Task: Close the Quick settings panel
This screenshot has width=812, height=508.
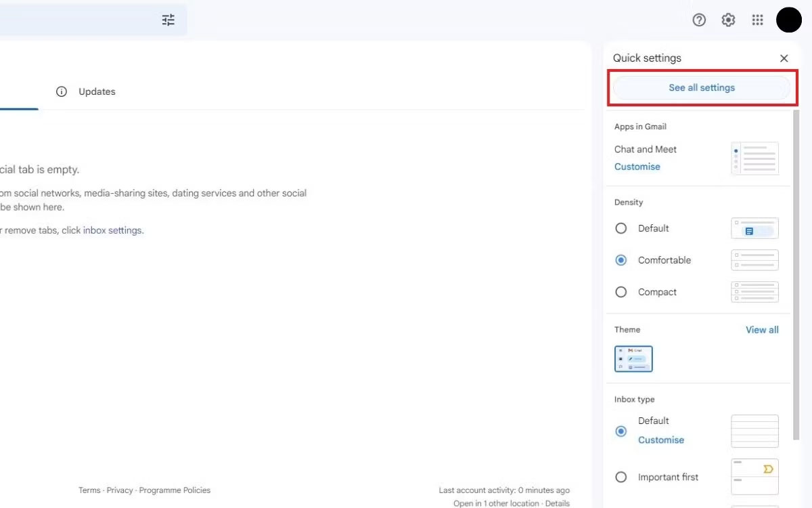Action: coord(784,58)
